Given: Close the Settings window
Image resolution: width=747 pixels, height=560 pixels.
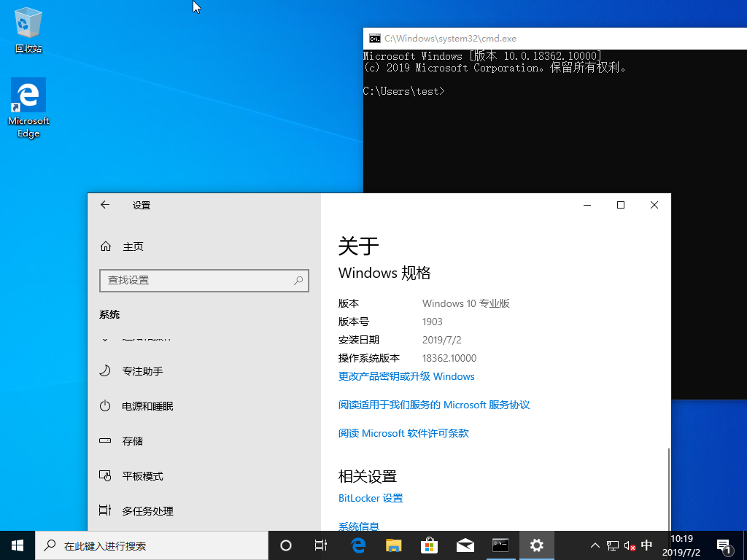Looking at the screenshot, I should click(654, 205).
